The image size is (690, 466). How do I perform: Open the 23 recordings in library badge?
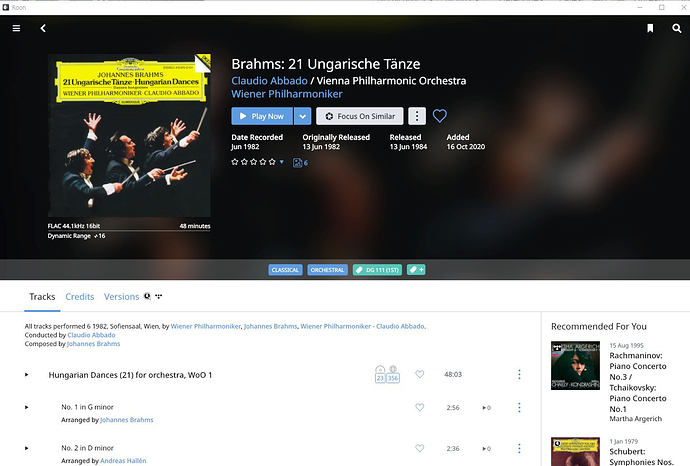[380, 374]
